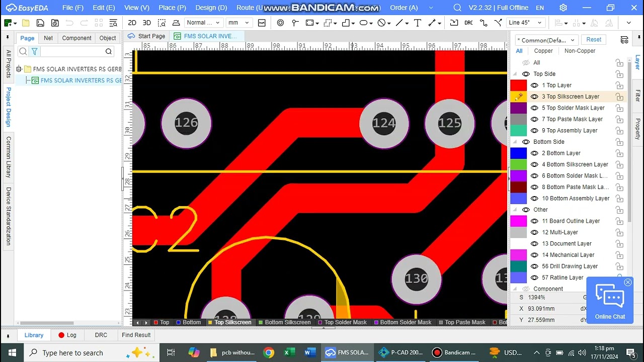This screenshot has width=644, height=362.
Task: Open the Find Result panel
Action: 136,335
